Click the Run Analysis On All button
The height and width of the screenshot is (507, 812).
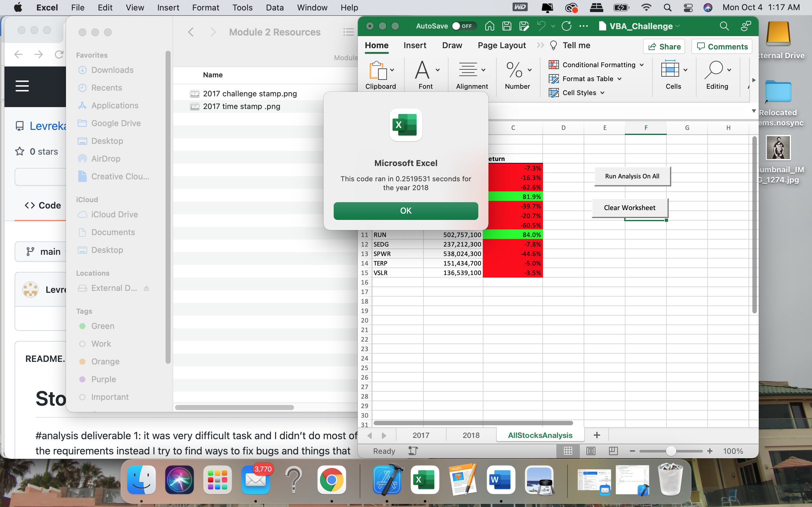632,176
